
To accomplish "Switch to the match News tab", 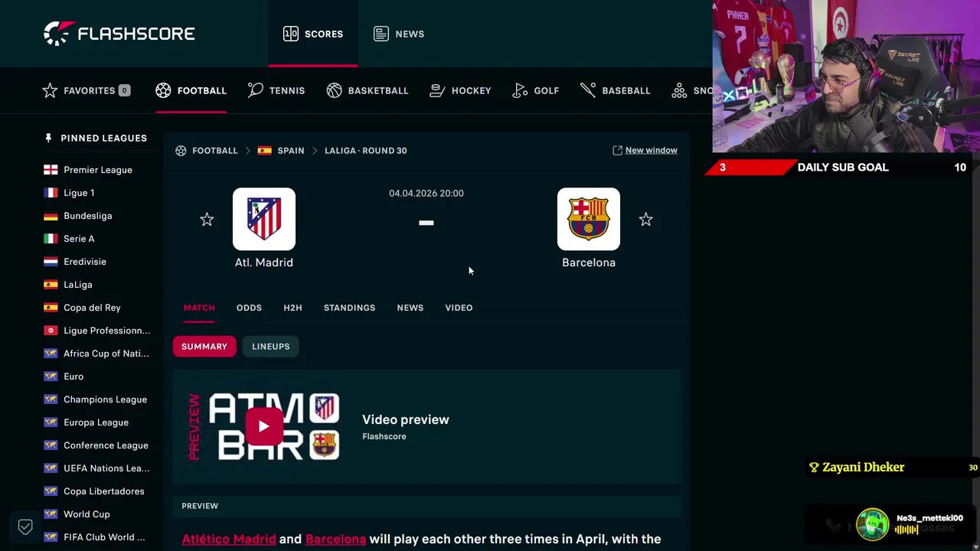I will click(x=410, y=308).
